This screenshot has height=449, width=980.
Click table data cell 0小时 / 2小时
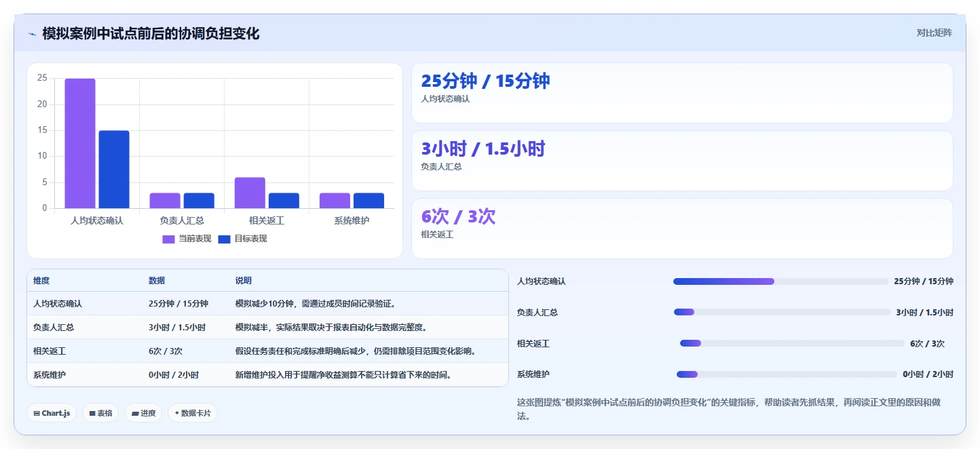tap(174, 374)
